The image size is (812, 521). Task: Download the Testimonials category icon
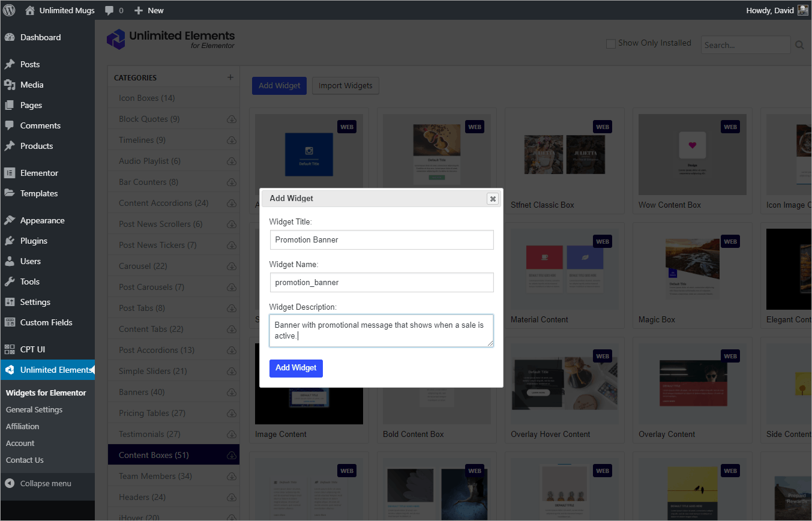[x=231, y=435]
